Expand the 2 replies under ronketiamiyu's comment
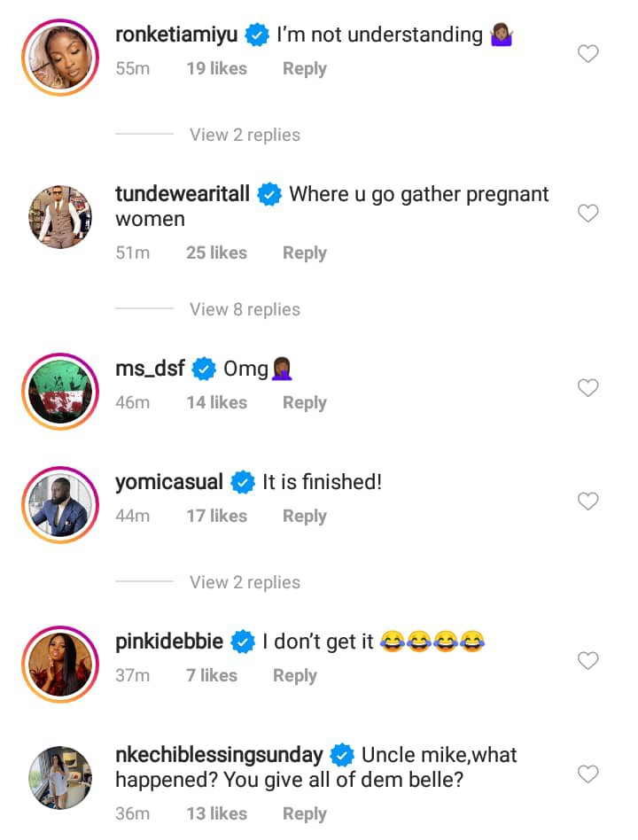Viewport: 638px width, 840px height. [245, 135]
